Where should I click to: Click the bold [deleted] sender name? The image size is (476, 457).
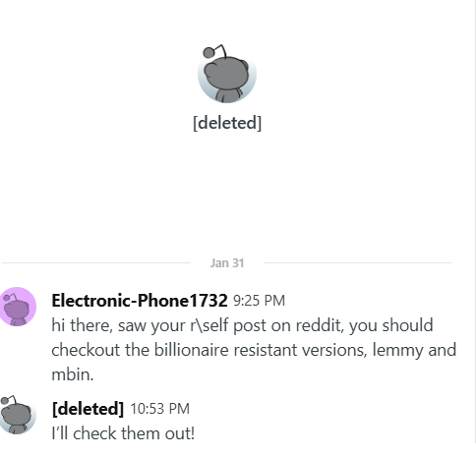click(x=88, y=409)
